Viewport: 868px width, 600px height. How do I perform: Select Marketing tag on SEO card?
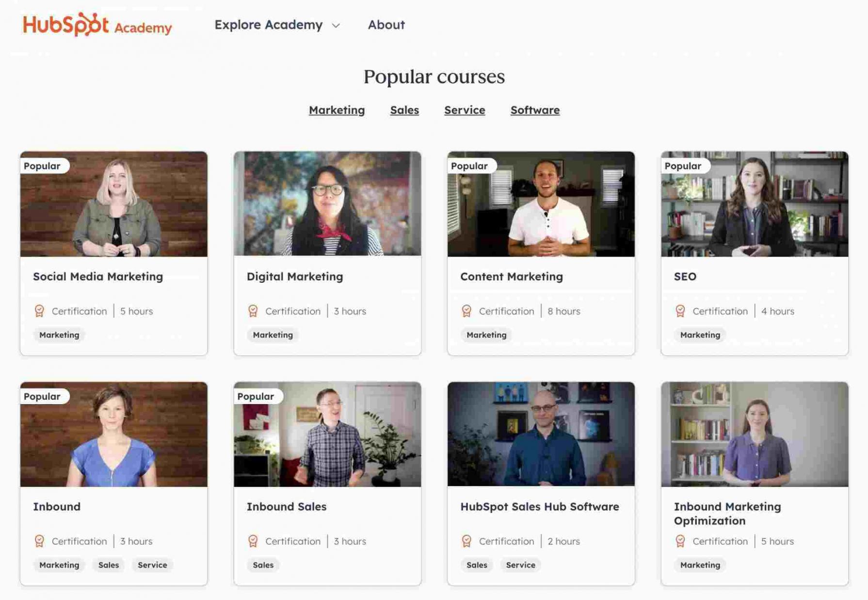[700, 335]
